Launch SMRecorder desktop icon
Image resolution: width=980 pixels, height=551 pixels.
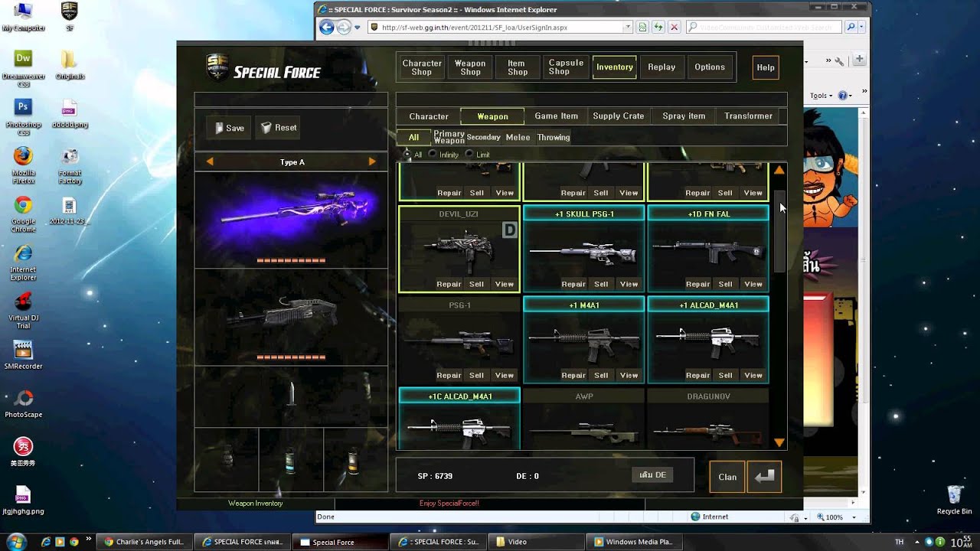23,354
